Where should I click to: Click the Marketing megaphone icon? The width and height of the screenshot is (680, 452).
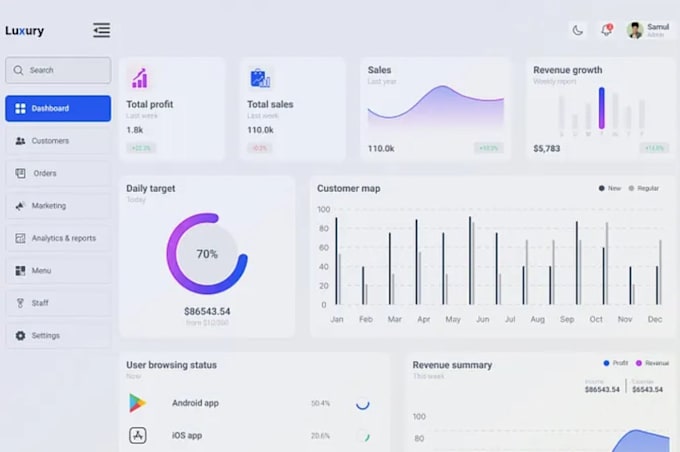tap(20, 206)
